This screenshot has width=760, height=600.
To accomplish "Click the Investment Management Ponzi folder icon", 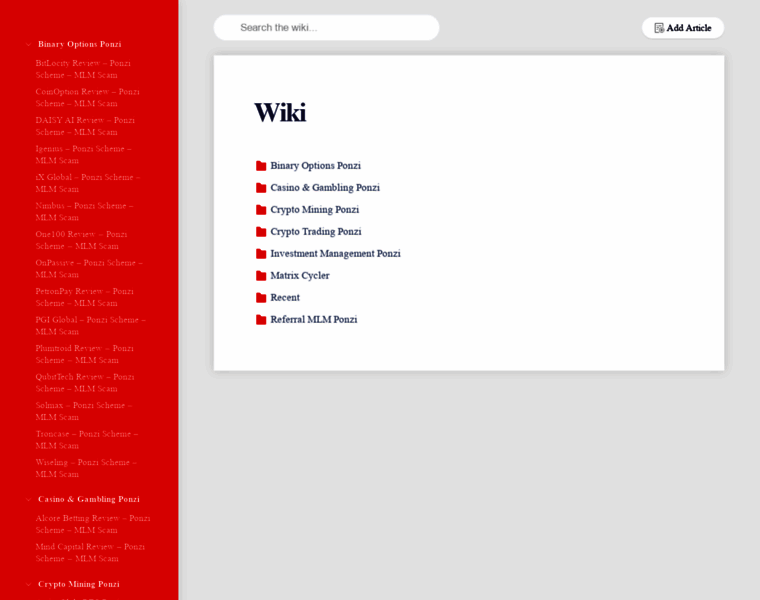I will 261,254.
